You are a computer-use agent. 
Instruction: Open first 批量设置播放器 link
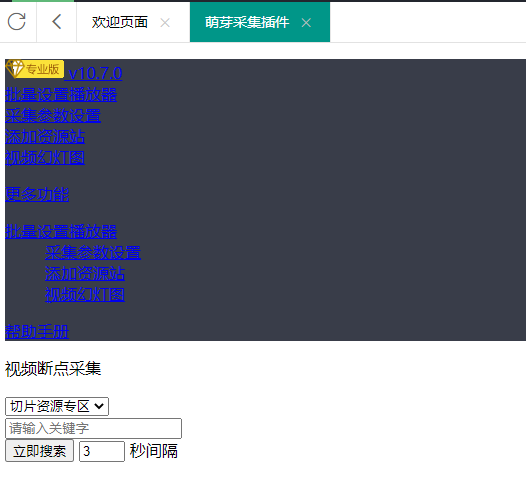click(x=61, y=95)
